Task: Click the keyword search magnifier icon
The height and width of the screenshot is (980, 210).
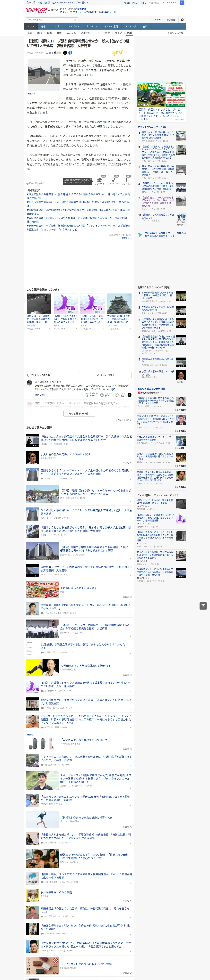Action: (75, 20)
